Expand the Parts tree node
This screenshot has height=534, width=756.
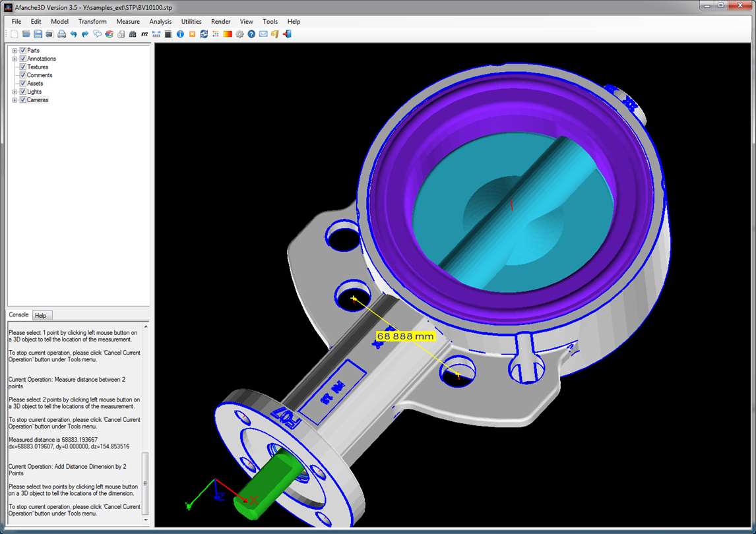point(15,50)
